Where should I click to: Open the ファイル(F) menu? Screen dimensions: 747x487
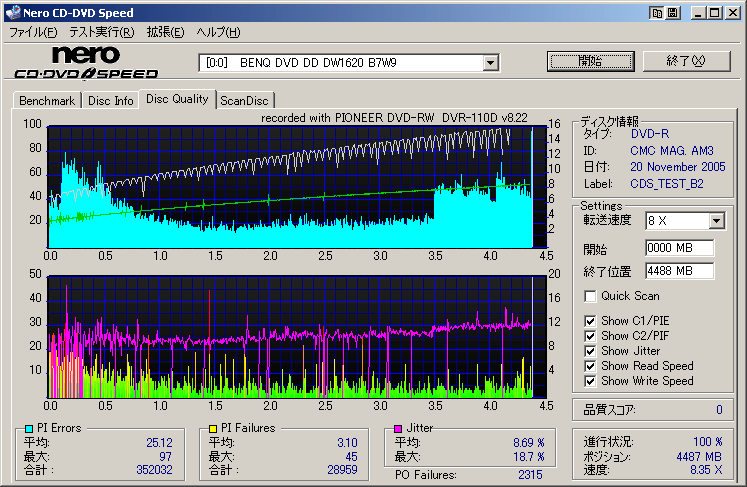coord(33,32)
